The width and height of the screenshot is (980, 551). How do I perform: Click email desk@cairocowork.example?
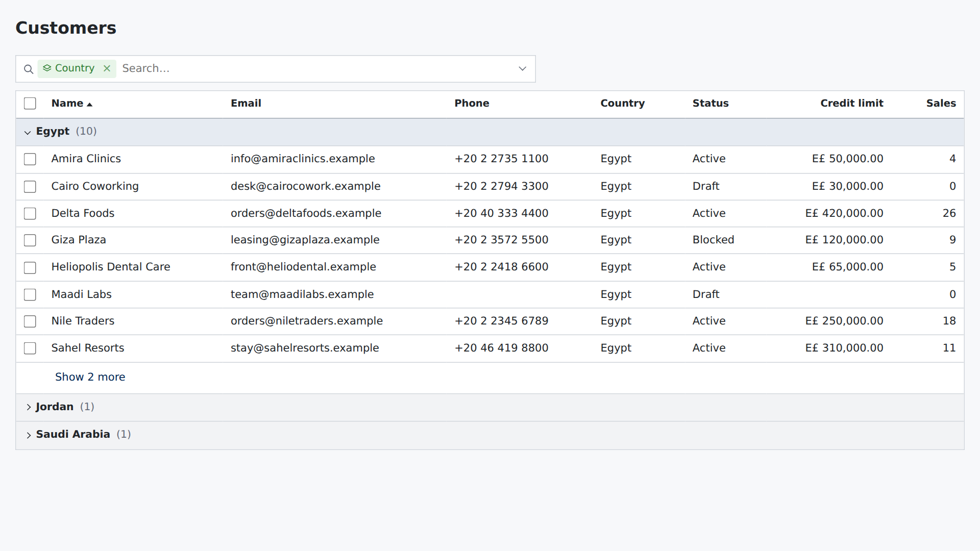pyautogui.click(x=305, y=186)
